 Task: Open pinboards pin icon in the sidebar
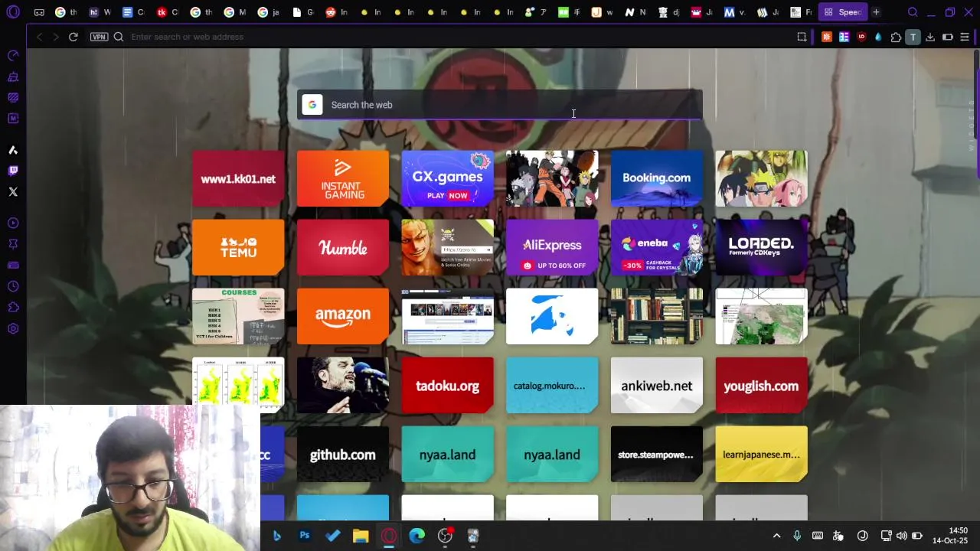point(13,244)
